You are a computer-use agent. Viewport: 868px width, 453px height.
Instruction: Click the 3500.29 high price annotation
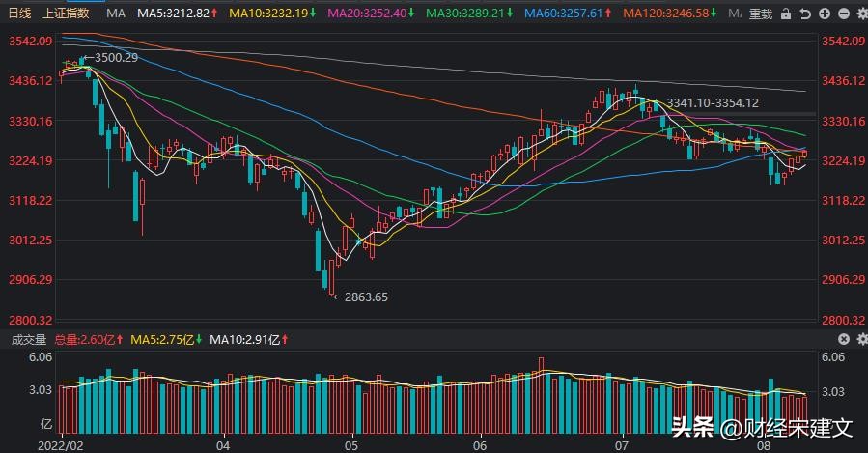pos(116,58)
